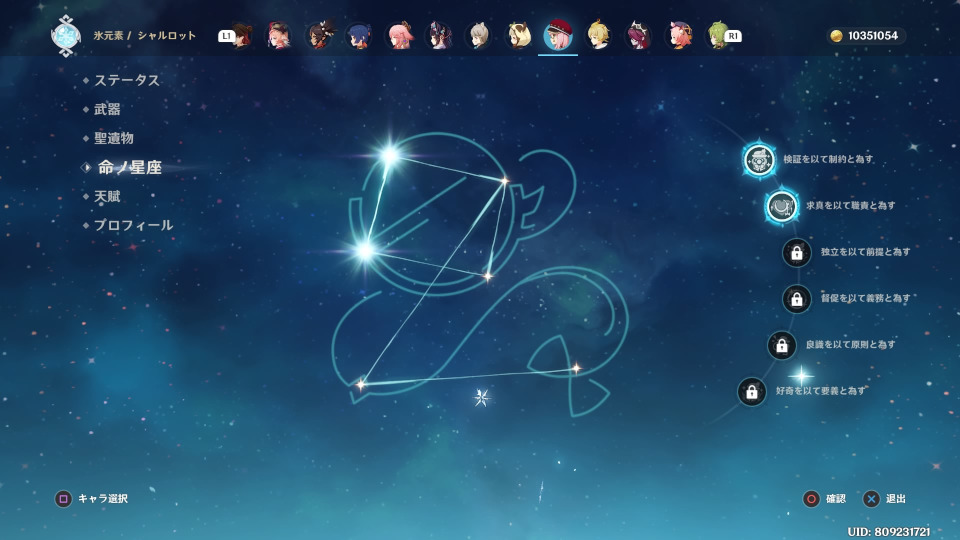Click the bottom-right star near the fish tail
The image size is (960, 540).
tap(576, 369)
